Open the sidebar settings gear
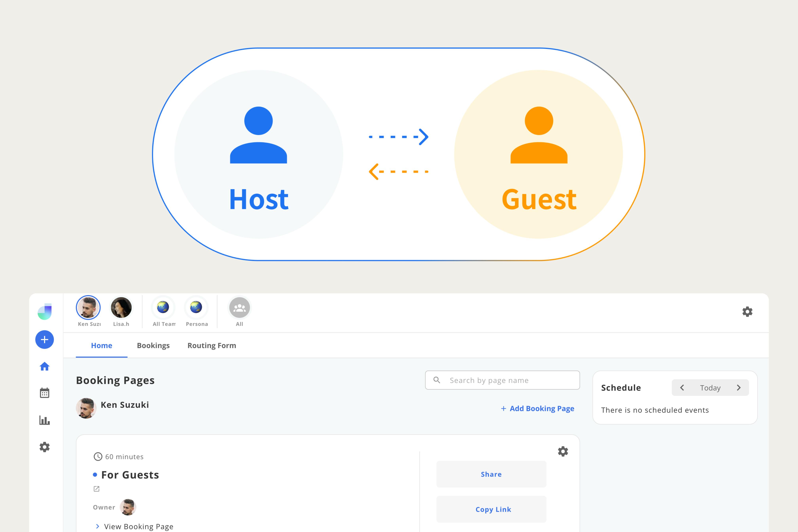This screenshot has width=798, height=532. coord(45,447)
